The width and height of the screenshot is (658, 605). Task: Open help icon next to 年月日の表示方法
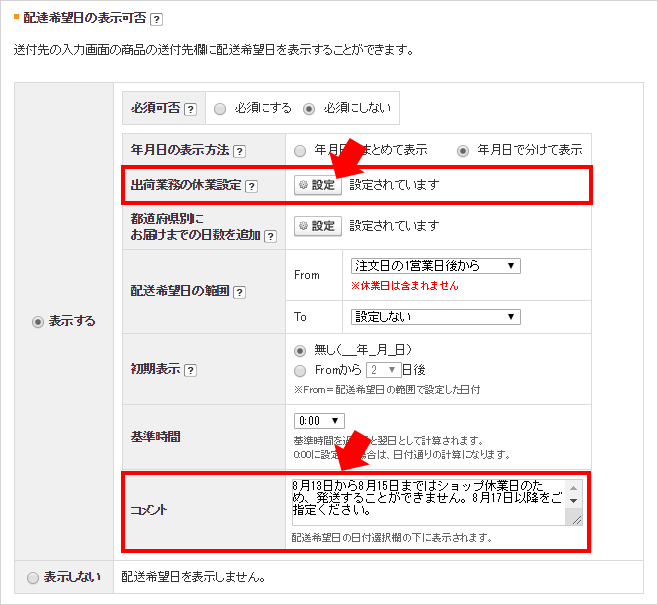click(x=239, y=151)
